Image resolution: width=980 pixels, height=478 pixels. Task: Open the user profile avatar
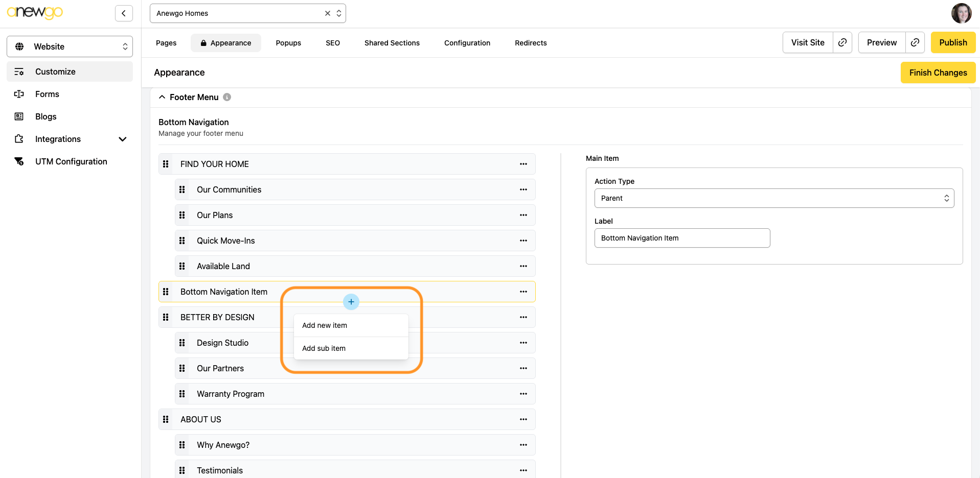pos(961,13)
